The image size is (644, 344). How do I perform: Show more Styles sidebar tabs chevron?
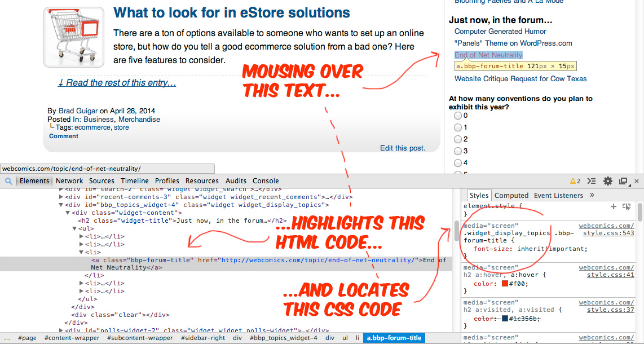click(x=592, y=195)
